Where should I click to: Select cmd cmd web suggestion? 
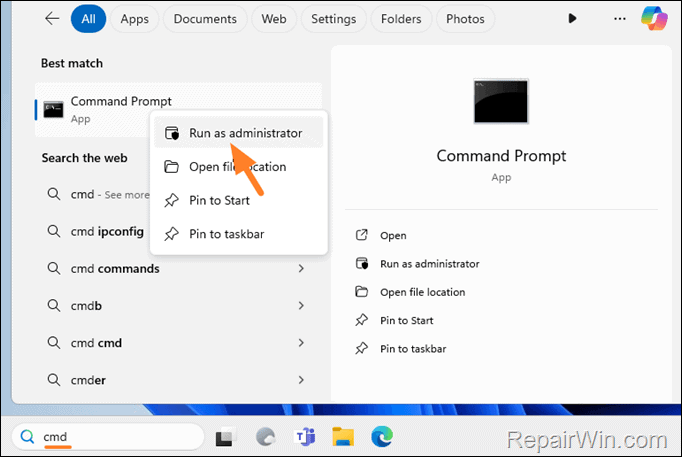pyautogui.click(x=177, y=343)
